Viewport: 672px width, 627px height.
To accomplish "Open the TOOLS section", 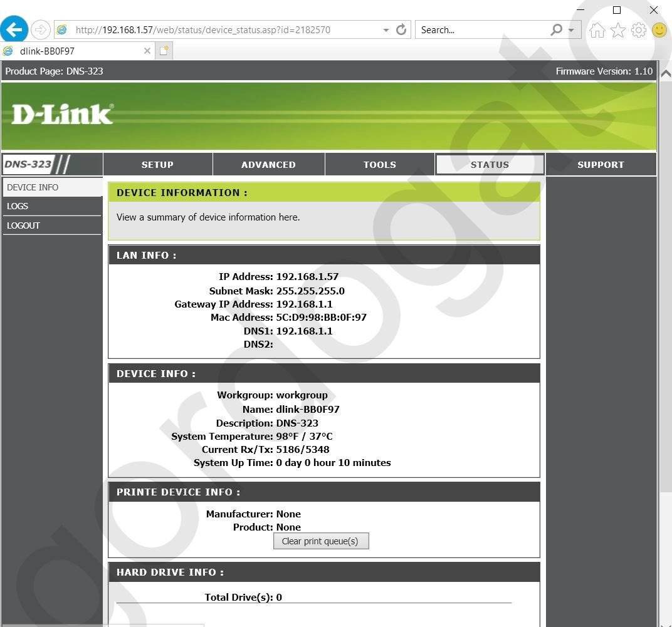I will click(x=379, y=164).
